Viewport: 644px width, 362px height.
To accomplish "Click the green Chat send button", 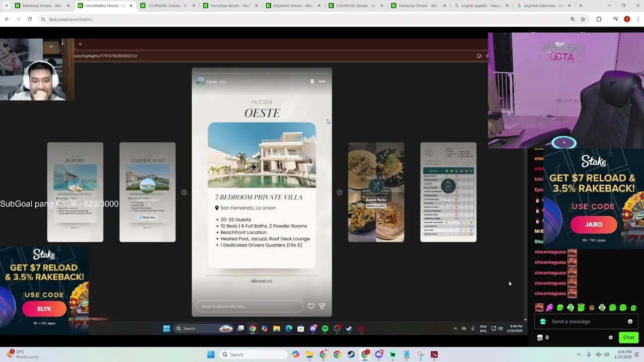I will click(628, 337).
